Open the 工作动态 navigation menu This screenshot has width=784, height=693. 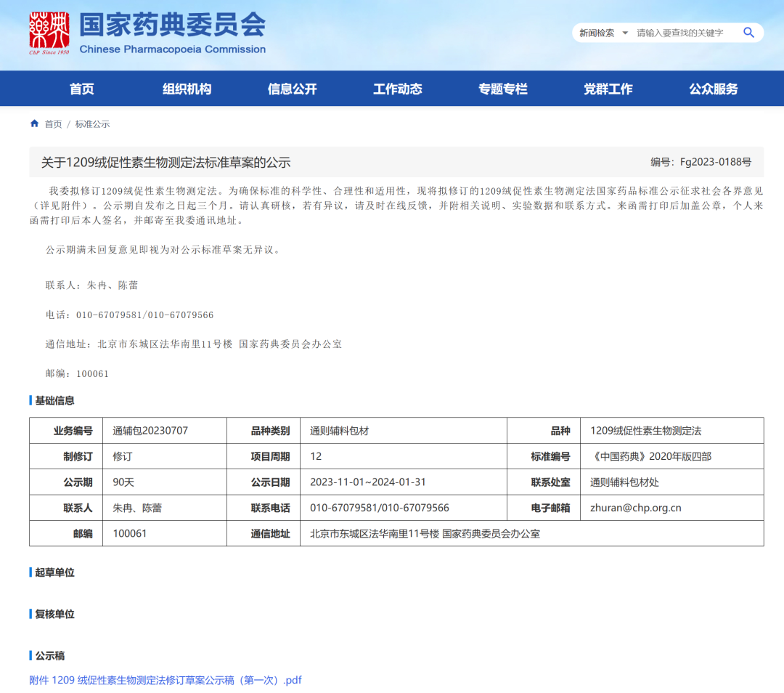[x=398, y=89]
